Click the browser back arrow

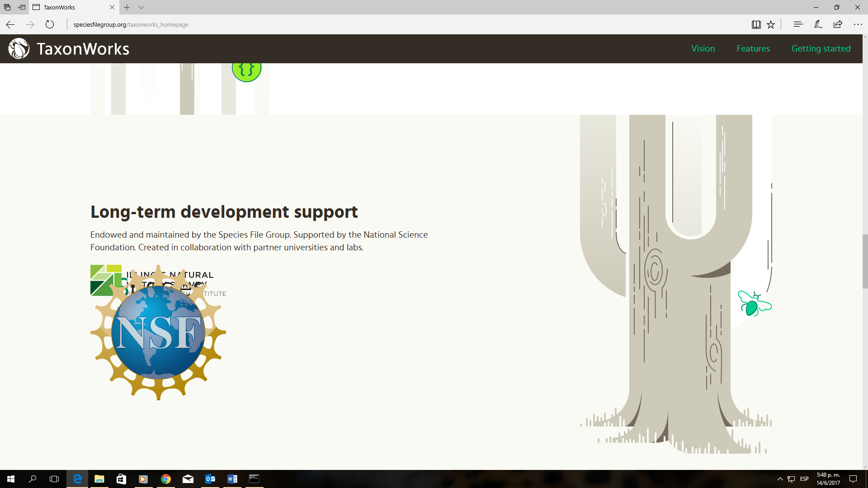(x=10, y=24)
